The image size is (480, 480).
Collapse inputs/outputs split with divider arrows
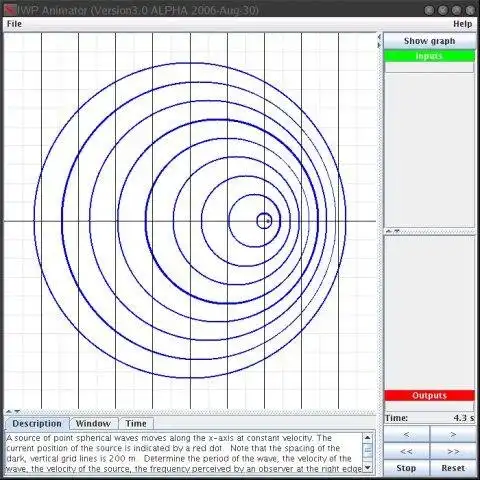pyautogui.click(x=393, y=231)
